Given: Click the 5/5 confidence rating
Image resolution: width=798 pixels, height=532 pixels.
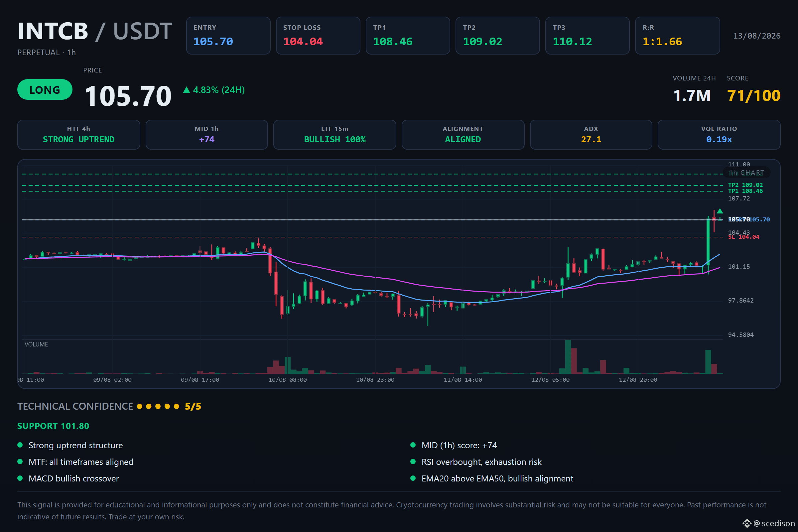Looking at the screenshot, I should coord(193,406).
